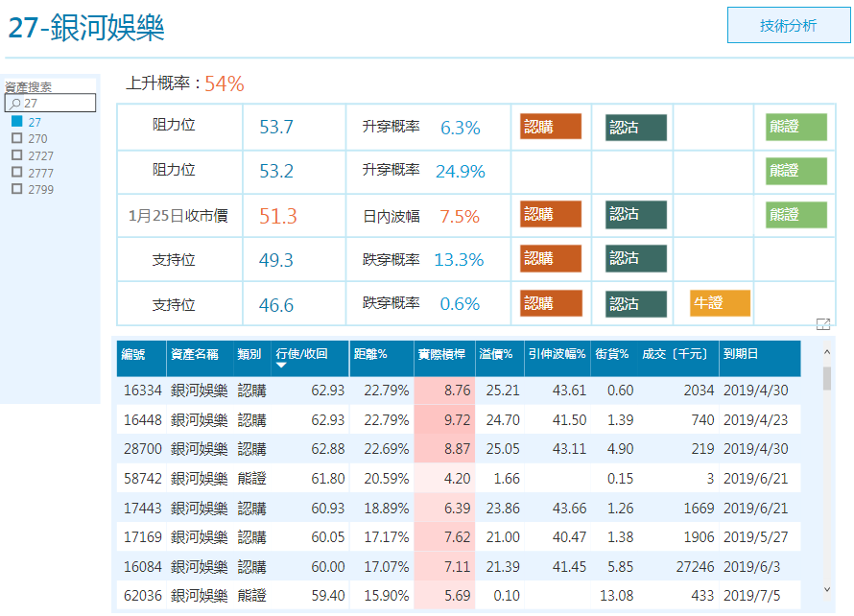Click the 27246 turnover value
The image size is (854, 616).
click(695, 566)
